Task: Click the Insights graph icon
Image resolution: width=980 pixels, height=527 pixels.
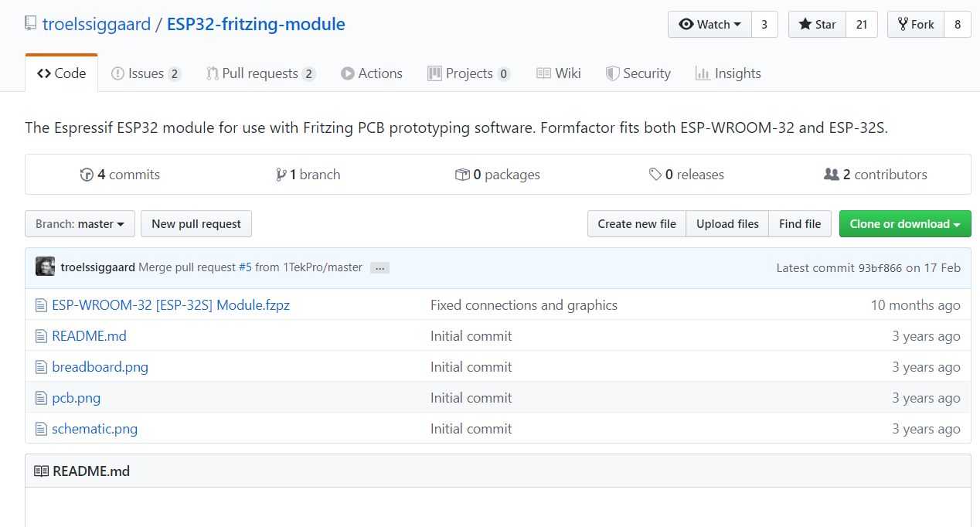Action: (x=703, y=73)
